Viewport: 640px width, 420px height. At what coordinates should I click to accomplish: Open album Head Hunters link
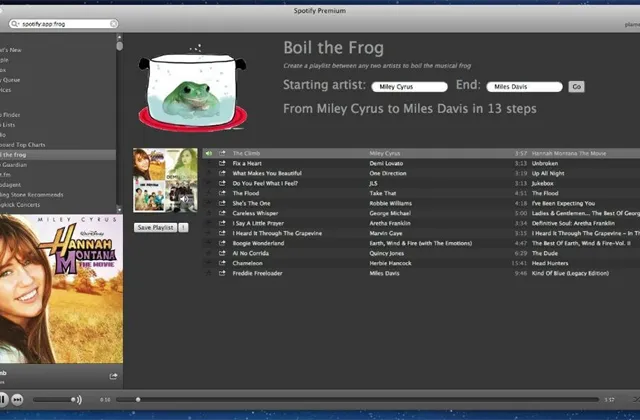550,263
